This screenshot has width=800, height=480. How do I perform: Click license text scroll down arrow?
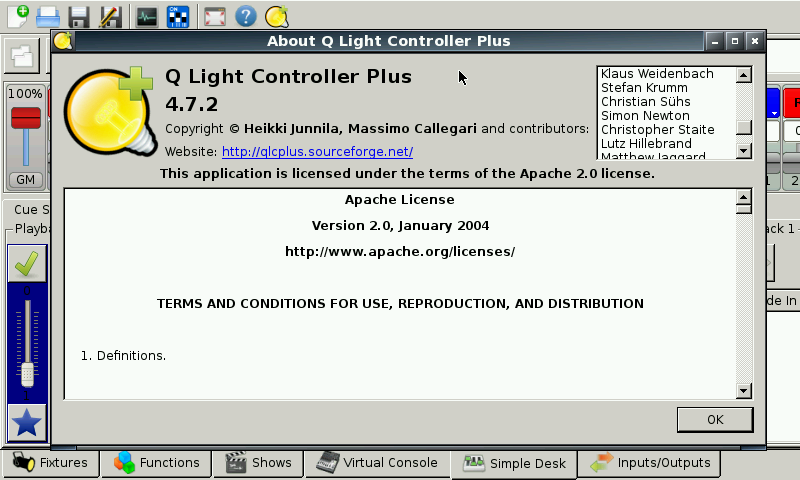point(744,391)
